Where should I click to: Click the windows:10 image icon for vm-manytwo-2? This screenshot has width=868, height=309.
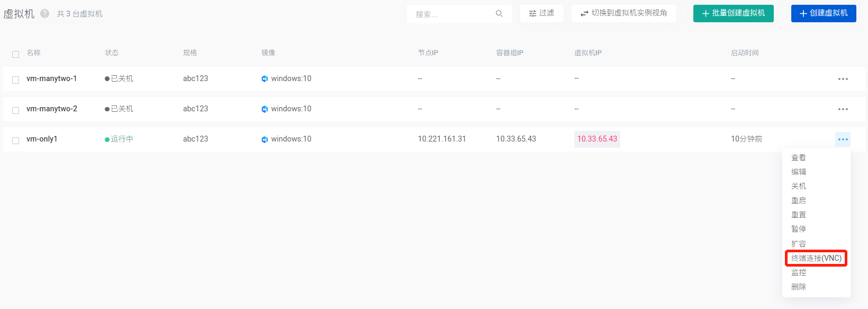[x=265, y=109]
